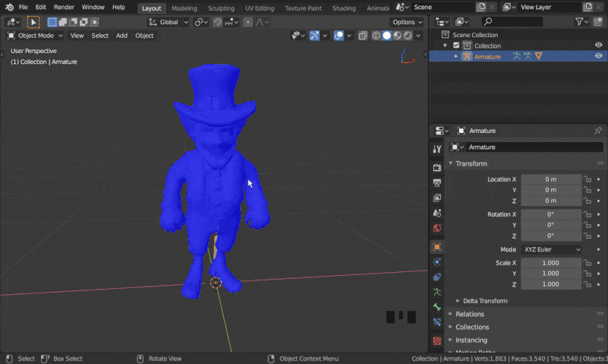The width and height of the screenshot is (608, 364).
Task: Click the new scene icon beside Scene
Action: coord(481,7)
